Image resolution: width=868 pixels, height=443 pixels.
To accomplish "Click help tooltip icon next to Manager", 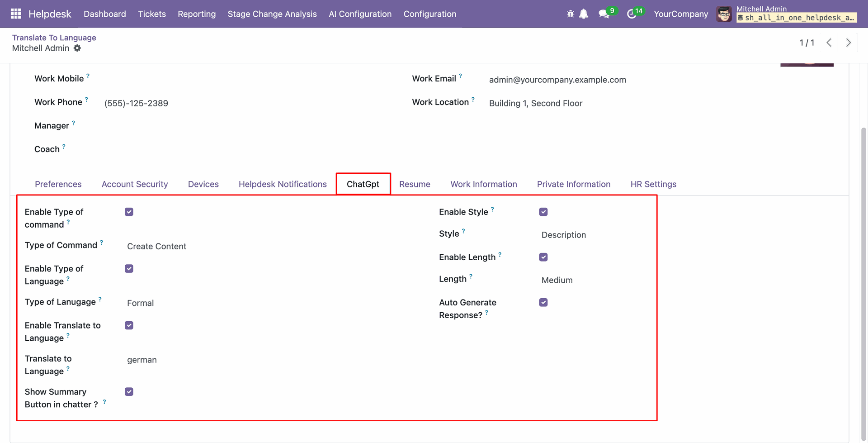I will point(73,123).
